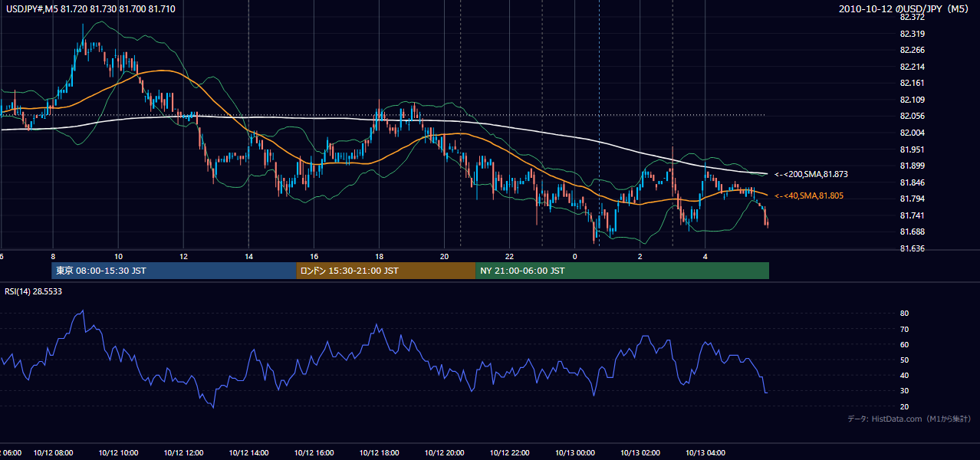Click the hour label 8 under the price chart
Screen dimensions: 980x460
tap(52, 256)
